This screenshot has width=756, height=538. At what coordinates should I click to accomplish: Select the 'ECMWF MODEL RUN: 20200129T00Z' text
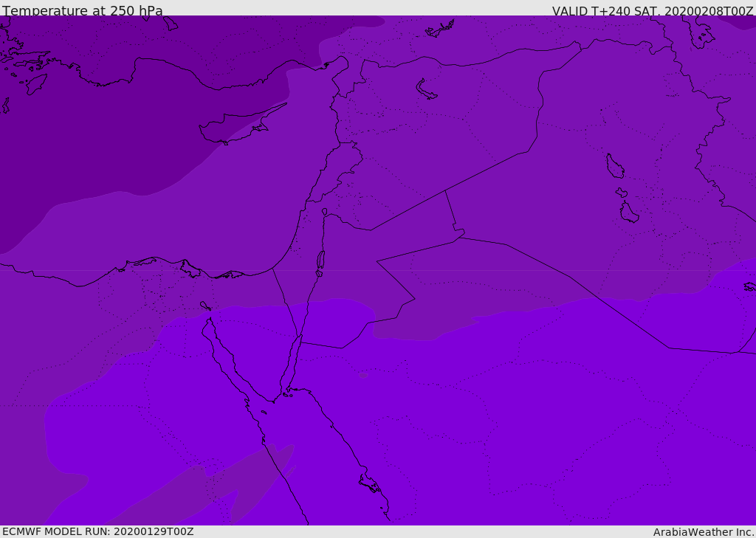point(98,531)
